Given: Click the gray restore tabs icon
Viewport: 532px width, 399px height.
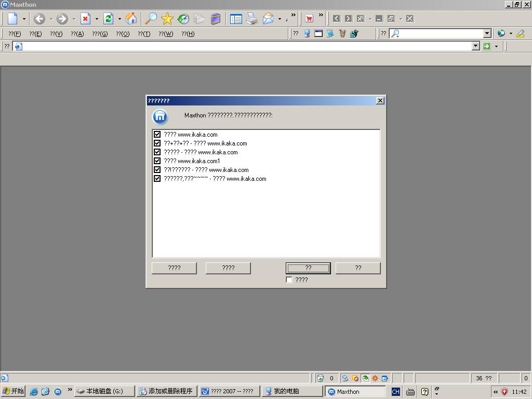Looking at the screenshot, I should [x=391, y=18].
